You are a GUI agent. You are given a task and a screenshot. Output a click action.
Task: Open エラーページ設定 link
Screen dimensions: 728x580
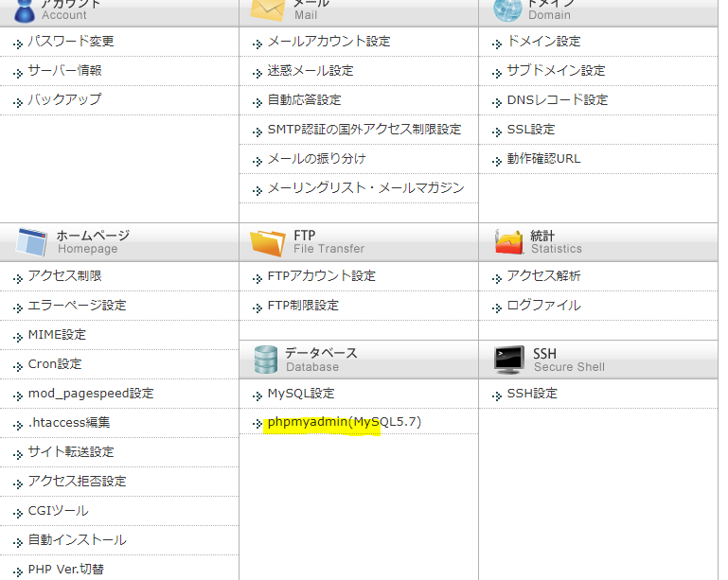[x=77, y=306]
